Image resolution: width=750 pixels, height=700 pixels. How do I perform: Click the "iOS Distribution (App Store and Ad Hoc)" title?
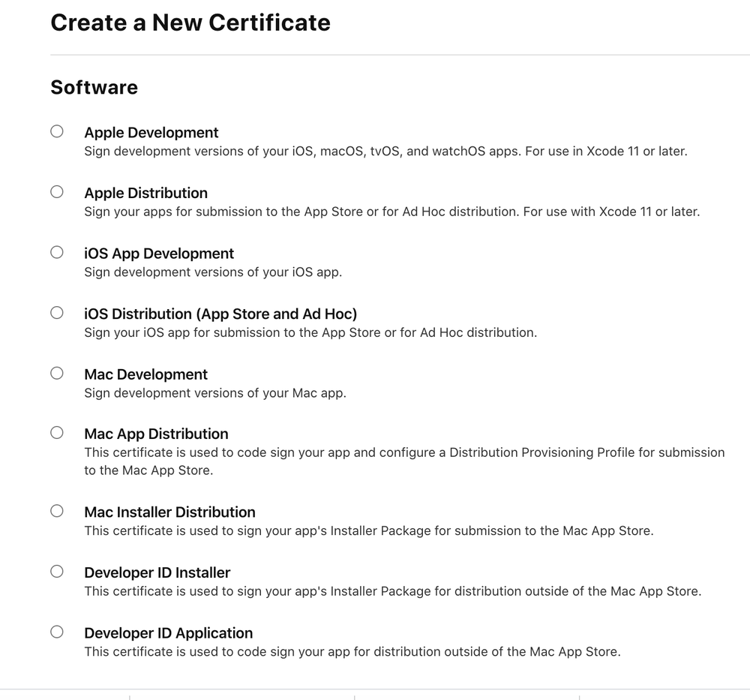point(220,314)
